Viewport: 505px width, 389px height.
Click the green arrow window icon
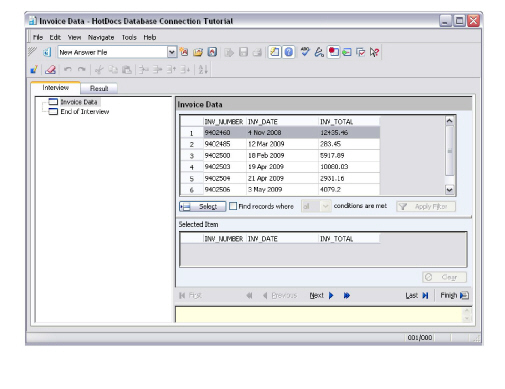point(347,52)
